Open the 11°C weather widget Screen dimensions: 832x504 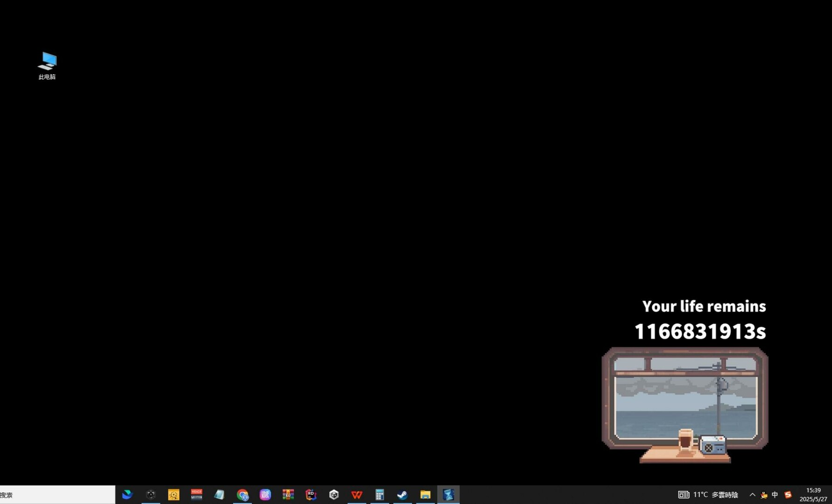pos(708,495)
